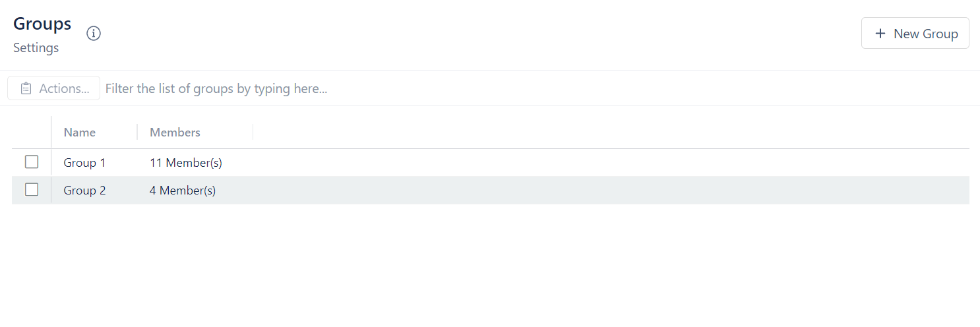This screenshot has width=980, height=327.
Task: Click the Settings subtitle under Groups
Action: point(36,48)
